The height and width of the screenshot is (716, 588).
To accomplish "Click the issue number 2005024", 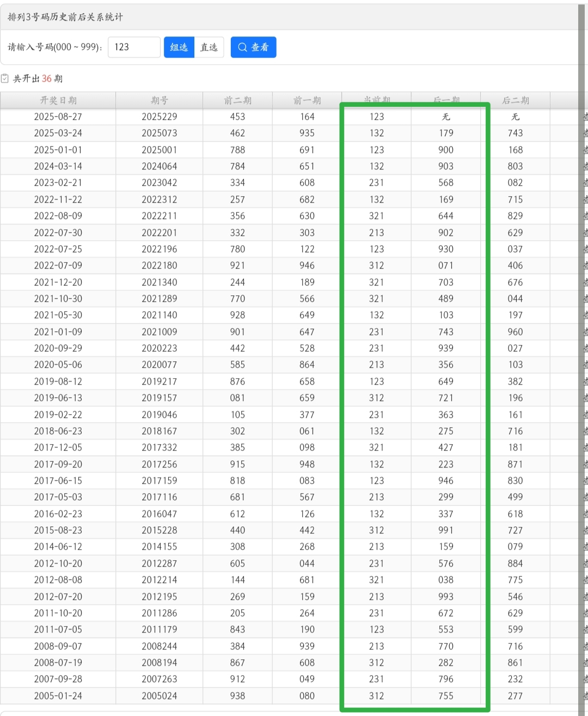I will coord(160,696).
